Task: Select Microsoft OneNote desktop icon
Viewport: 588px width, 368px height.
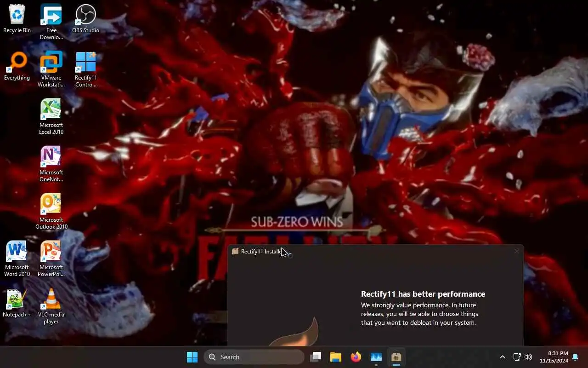Action: coord(51,164)
